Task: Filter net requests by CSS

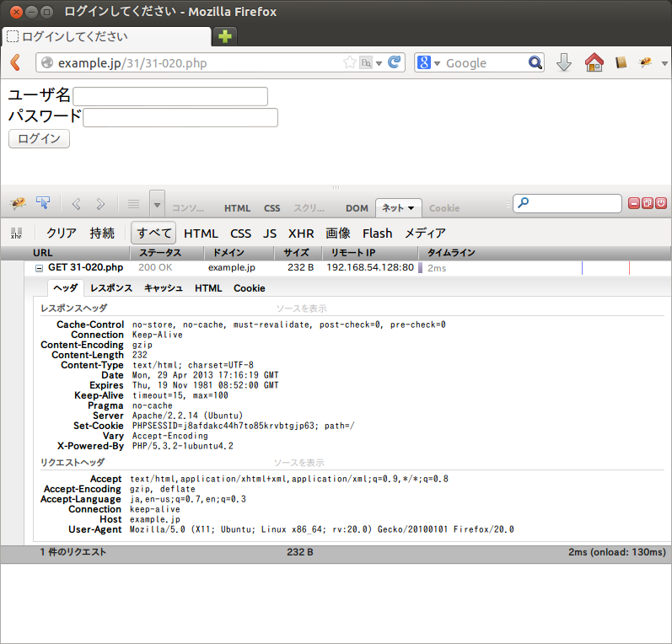Action: pos(240,233)
